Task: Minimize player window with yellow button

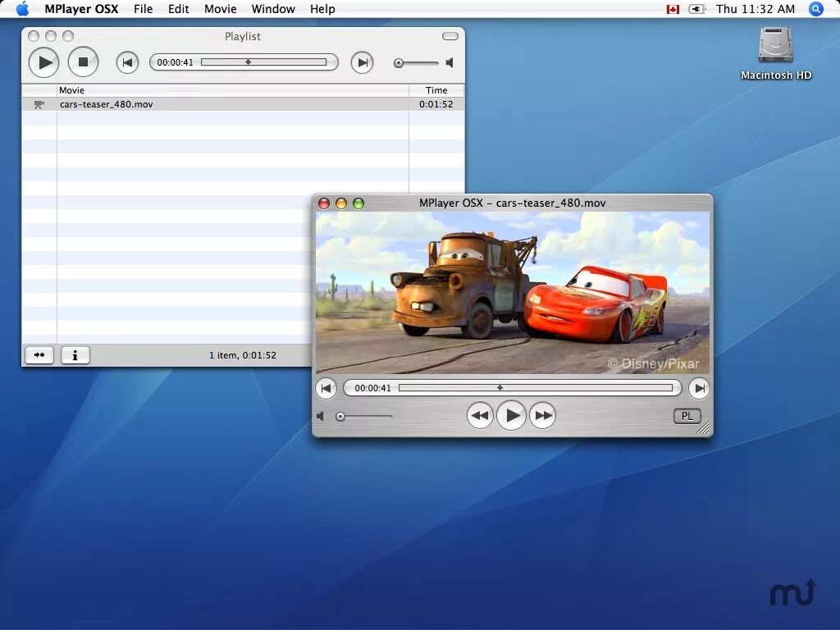Action: point(341,203)
